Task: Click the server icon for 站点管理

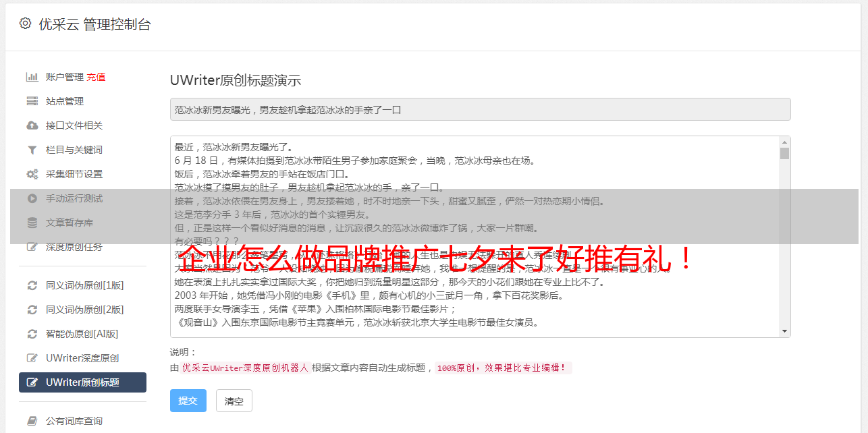Action: pos(32,101)
